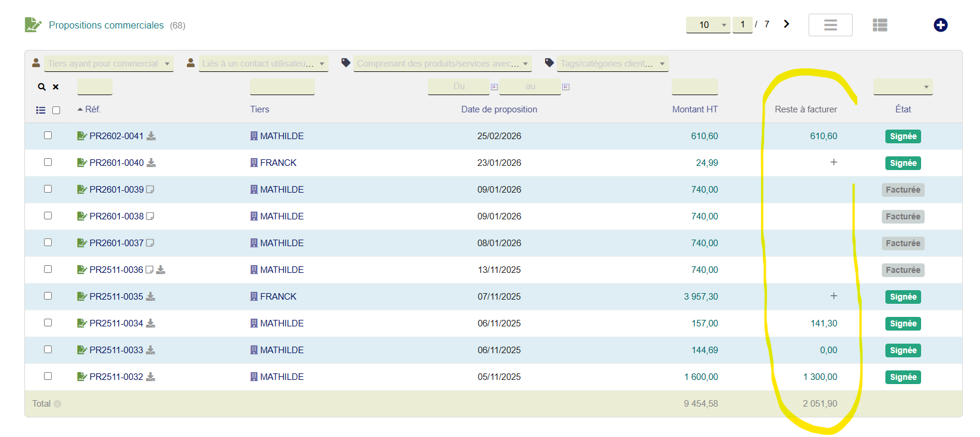Switch to the detailed list view icon

(x=880, y=25)
